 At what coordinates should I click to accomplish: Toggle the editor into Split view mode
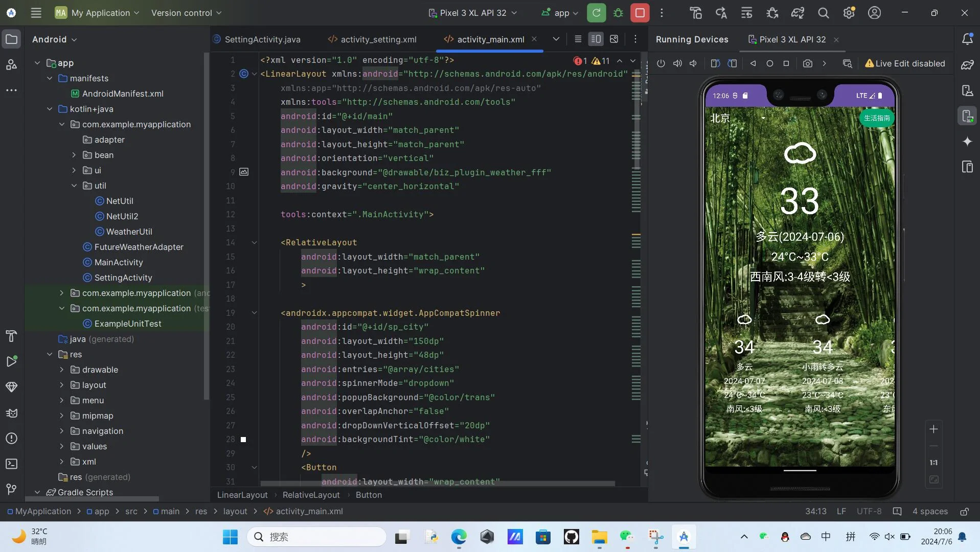(x=596, y=39)
